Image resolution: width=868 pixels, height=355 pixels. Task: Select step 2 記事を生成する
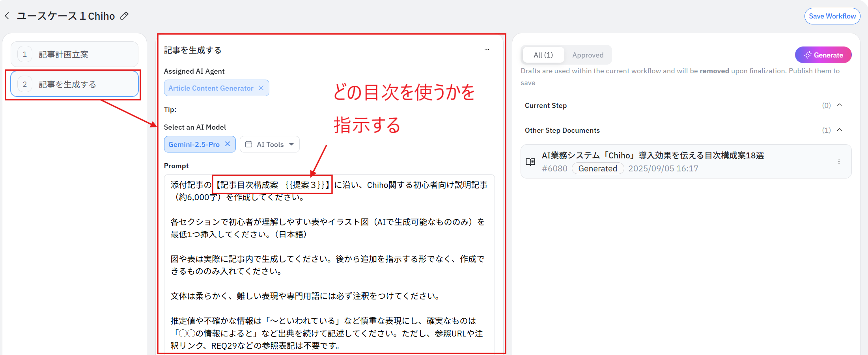[75, 84]
